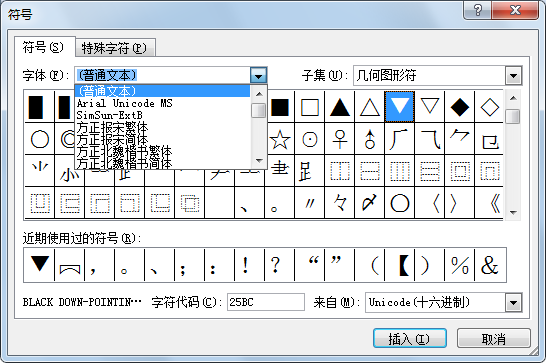Open the Unicode source dropdown arrow
Screen dimensions: 546x363
pos(514,302)
